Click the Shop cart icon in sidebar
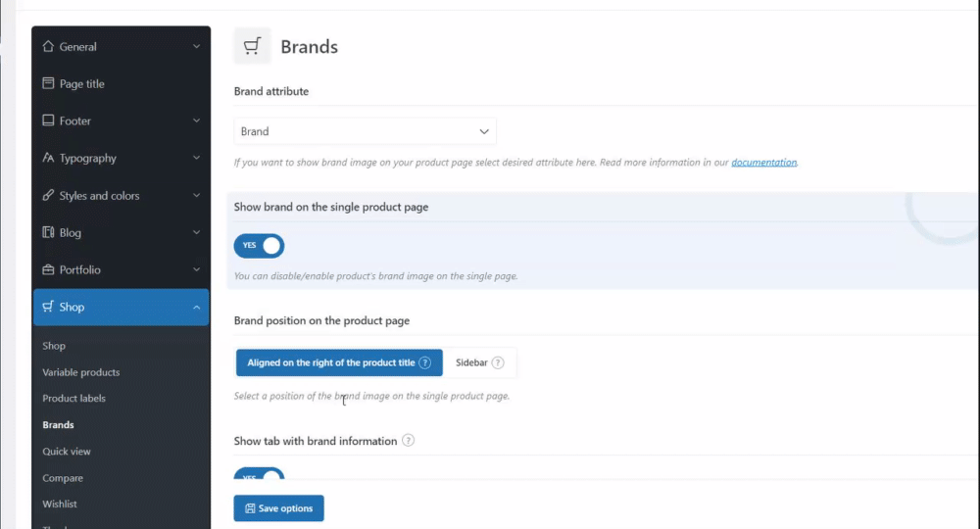Viewport: 980px width, 529px height. (x=48, y=307)
